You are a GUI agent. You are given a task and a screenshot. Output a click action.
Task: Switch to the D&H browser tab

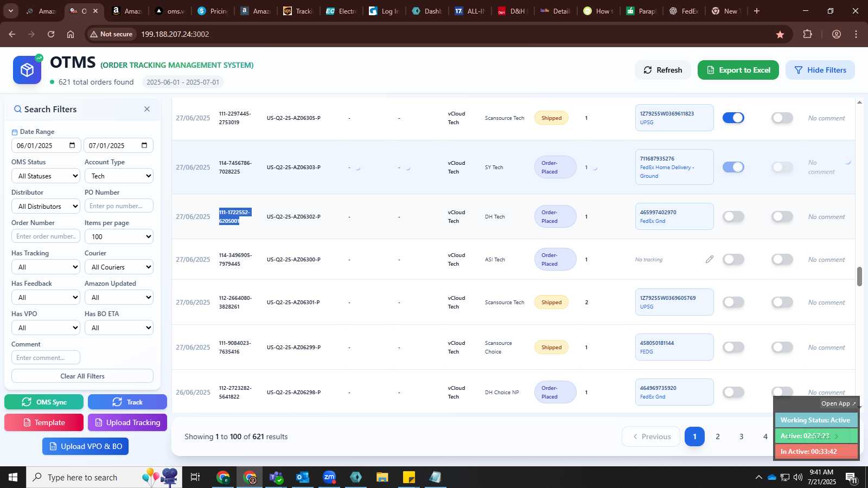point(512,11)
